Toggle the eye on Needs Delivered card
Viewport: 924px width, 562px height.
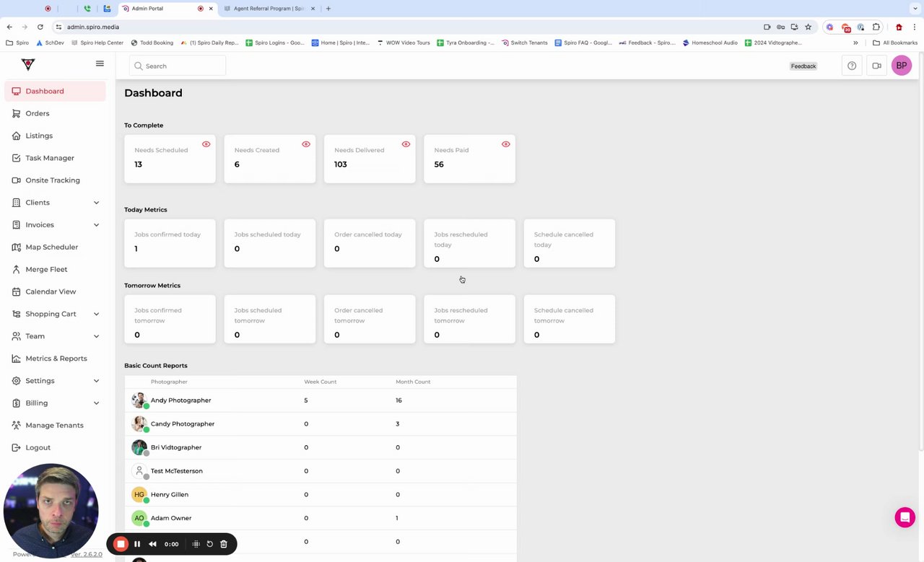coord(406,144)
